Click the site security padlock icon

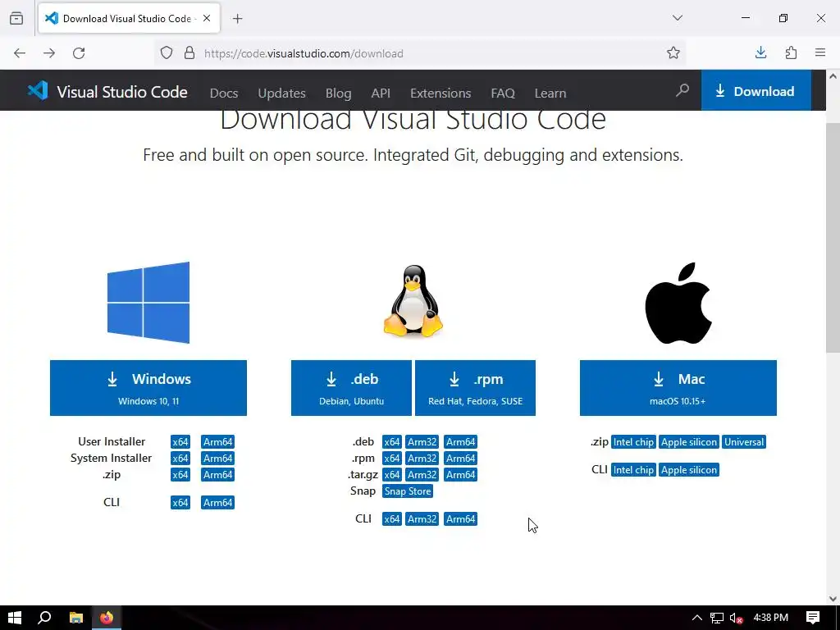point(189,53)
